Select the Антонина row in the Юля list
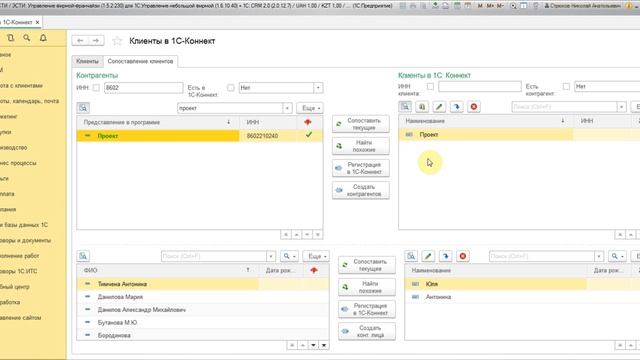The image size is (640, 360). pos(522,297)
